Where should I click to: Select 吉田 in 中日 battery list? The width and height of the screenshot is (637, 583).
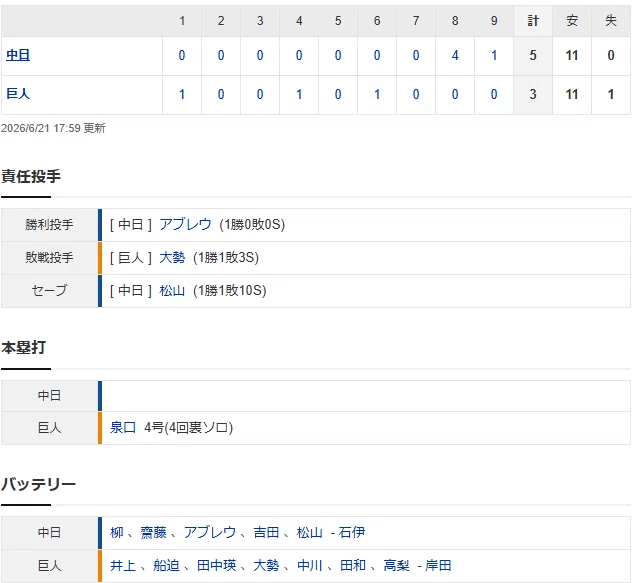[x=266, y=532]
